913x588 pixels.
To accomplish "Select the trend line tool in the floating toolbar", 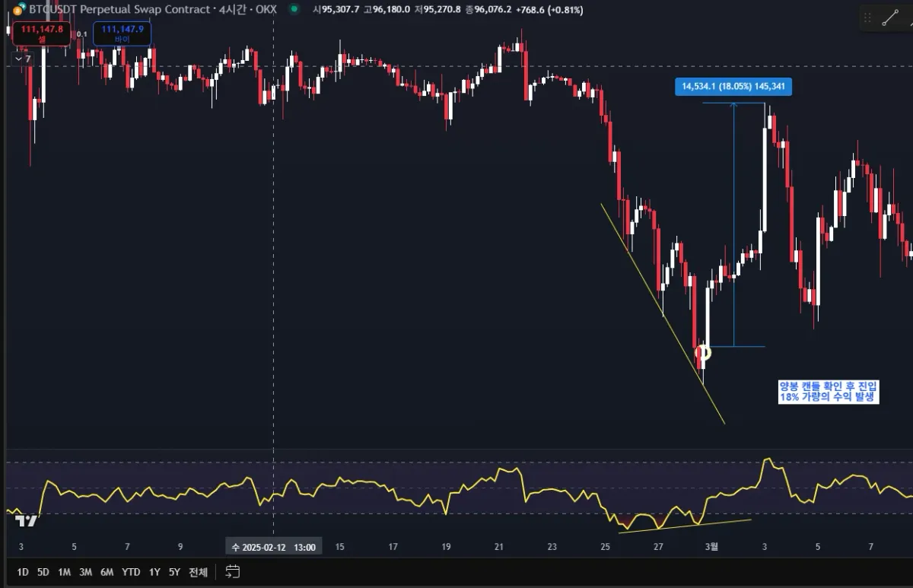I will pyautogui.click(x=889, y=19).
